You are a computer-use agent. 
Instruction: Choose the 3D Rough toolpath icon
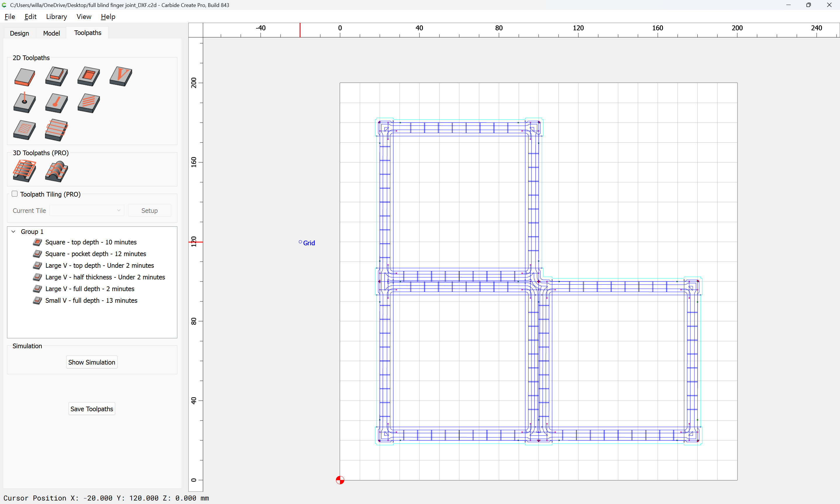coord(24,171)
